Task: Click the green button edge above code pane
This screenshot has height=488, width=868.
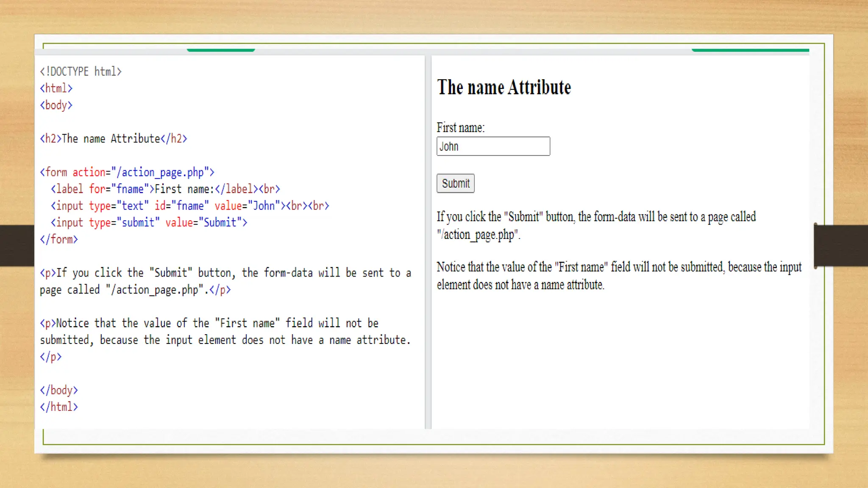Action: point(221,50)
